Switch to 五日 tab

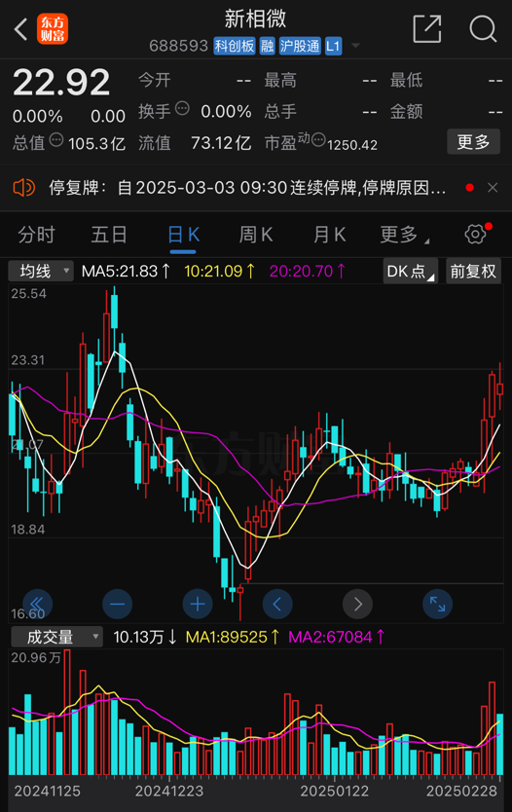click(109, 235)
